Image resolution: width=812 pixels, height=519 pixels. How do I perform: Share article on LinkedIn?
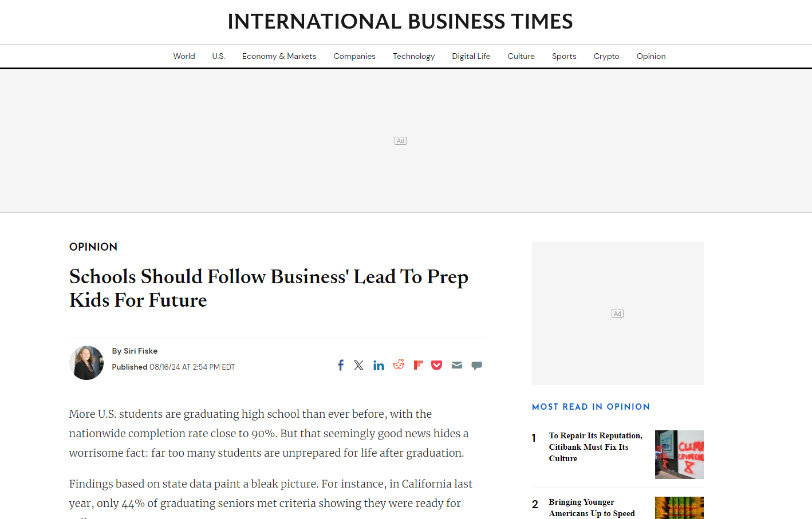(x=379, y=365)
